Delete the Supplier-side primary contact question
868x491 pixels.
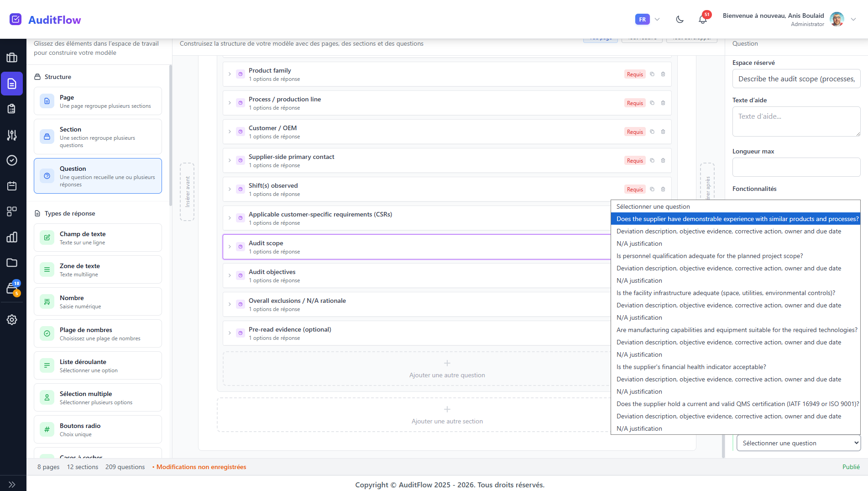tap(663, 160)
